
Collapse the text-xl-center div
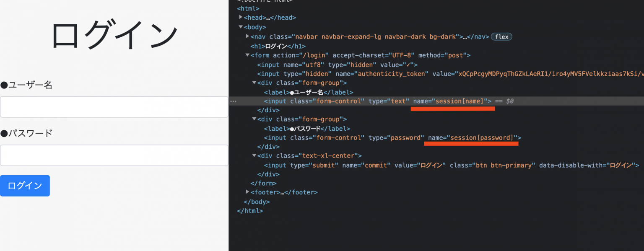254,155
